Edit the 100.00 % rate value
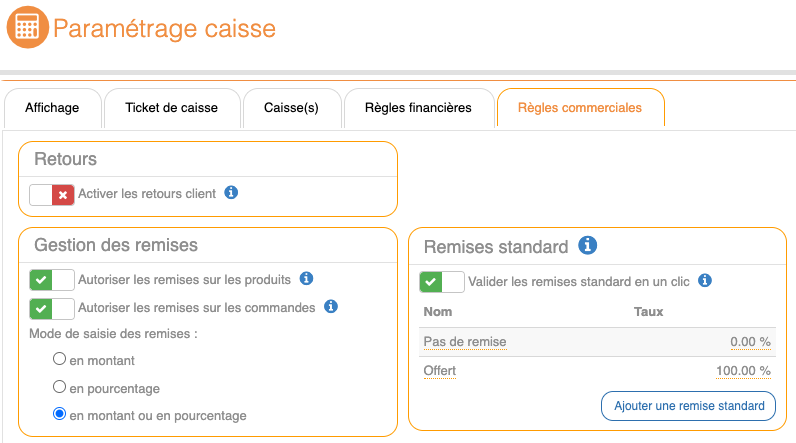 743,371
